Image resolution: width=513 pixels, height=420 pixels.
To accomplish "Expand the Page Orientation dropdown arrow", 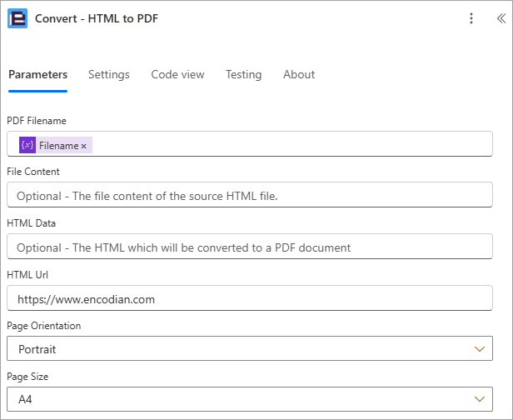I will pos(480,349).
